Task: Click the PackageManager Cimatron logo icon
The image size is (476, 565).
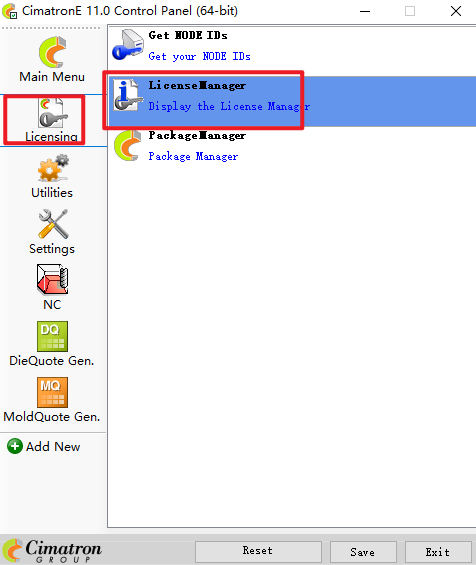Action: pos(128,145)
